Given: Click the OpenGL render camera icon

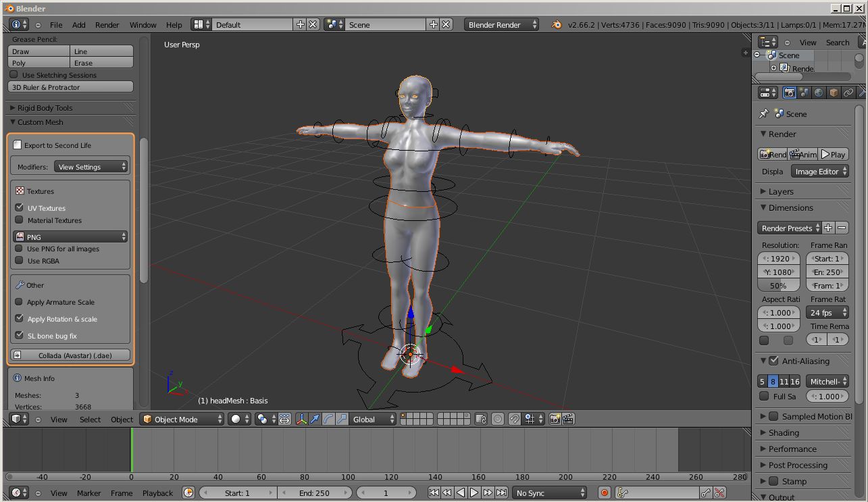Looking at the screenshot, I should pos(555,419).
